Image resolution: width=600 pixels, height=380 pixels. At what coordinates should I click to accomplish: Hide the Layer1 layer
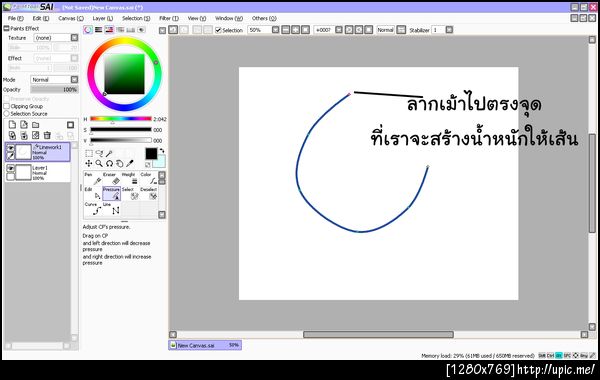coord(10,168)
